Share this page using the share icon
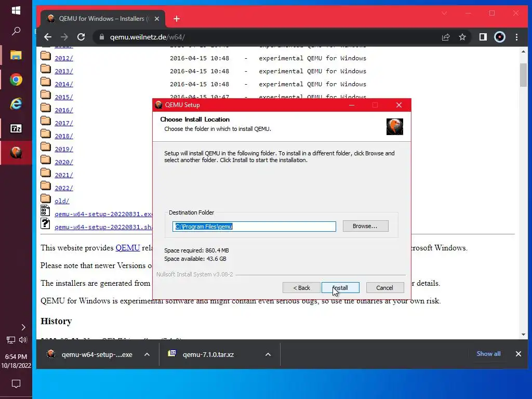532x399 pixels. 445,37
